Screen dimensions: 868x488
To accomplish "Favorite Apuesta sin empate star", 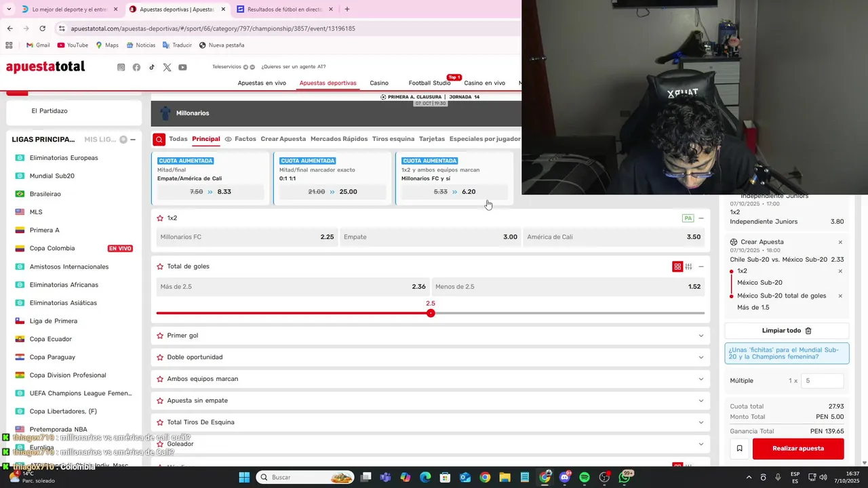I will coord(160,401).
